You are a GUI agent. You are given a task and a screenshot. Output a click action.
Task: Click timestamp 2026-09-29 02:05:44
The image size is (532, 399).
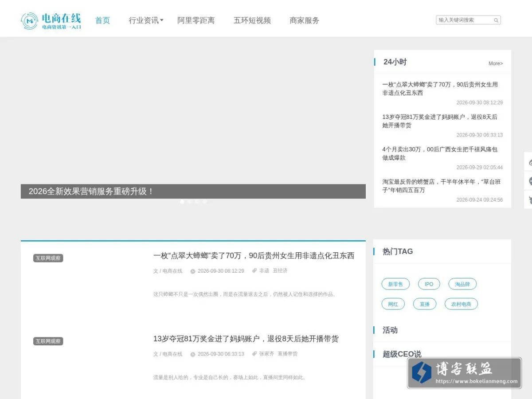coord(480,168)
